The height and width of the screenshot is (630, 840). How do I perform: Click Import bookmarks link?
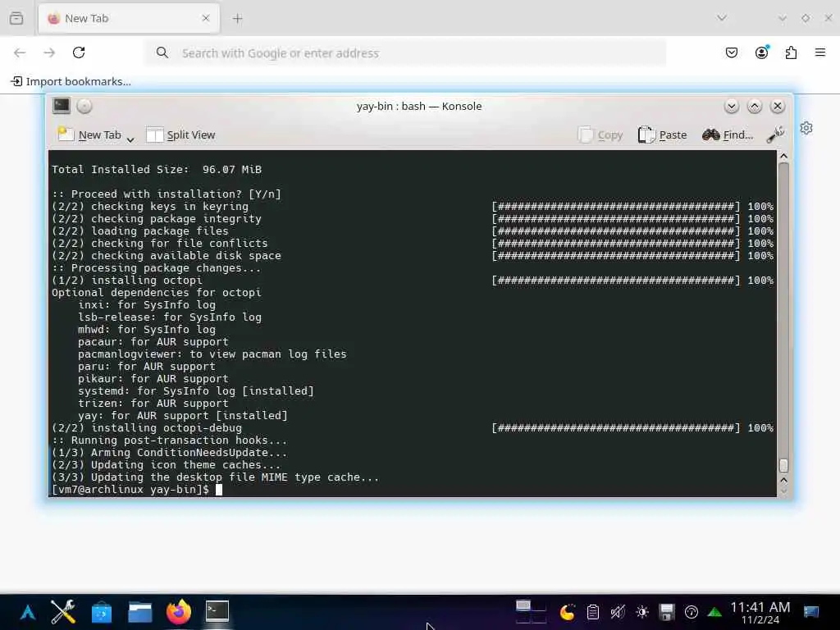click(71, 81)
